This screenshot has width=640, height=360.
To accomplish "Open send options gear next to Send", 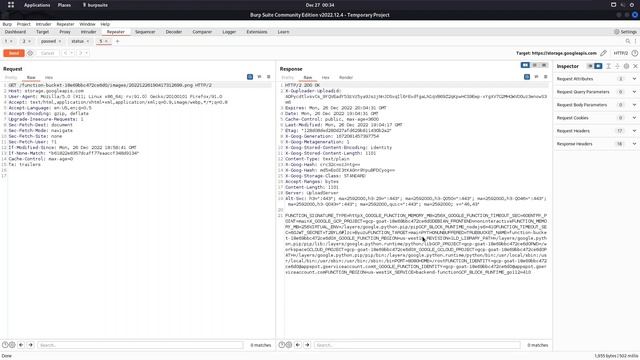I will 30,53.
